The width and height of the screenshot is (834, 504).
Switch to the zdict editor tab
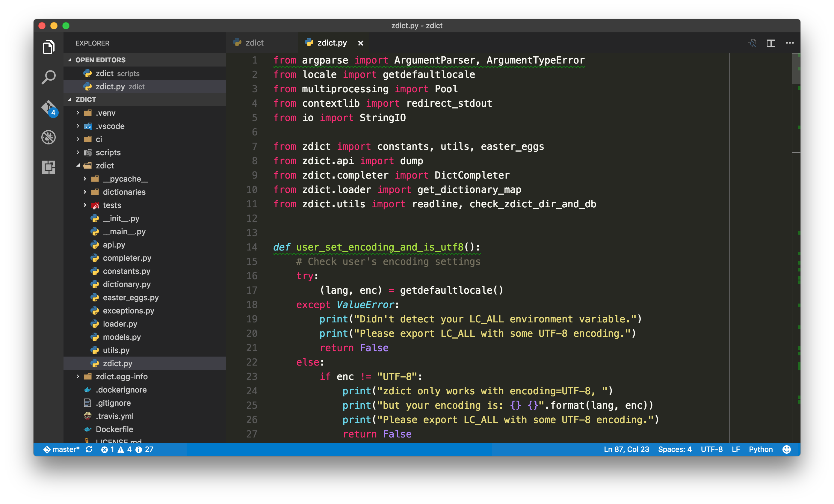coord(254,43)
